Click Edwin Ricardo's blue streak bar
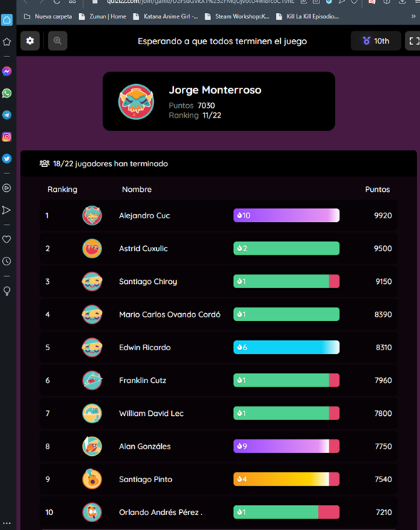The width and height of the screenshot is (420, 530). [x=286, y=347]
